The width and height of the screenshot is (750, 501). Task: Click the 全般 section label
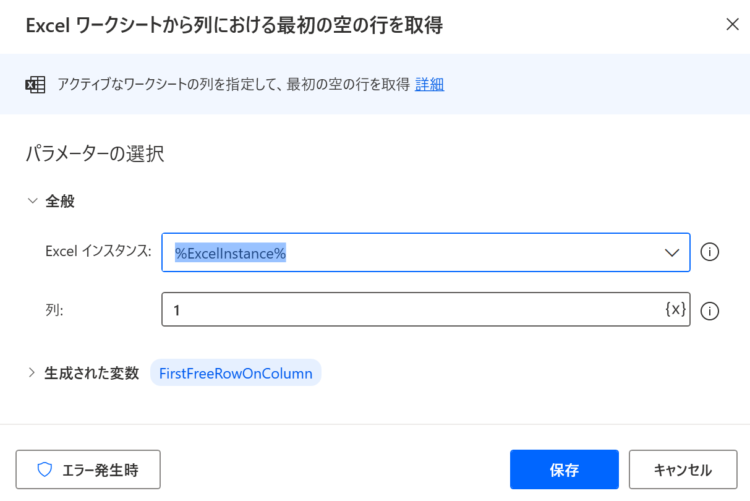coord(60,201)
